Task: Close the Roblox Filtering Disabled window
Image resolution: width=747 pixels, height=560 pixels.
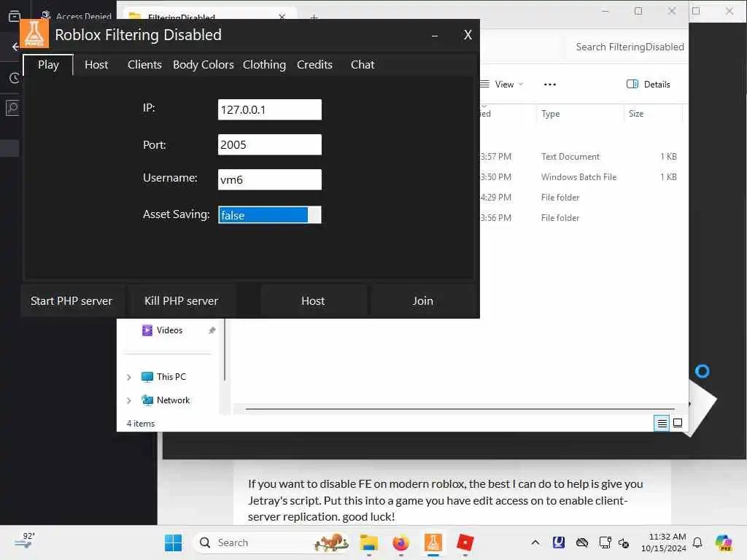Action: [468, 35]
